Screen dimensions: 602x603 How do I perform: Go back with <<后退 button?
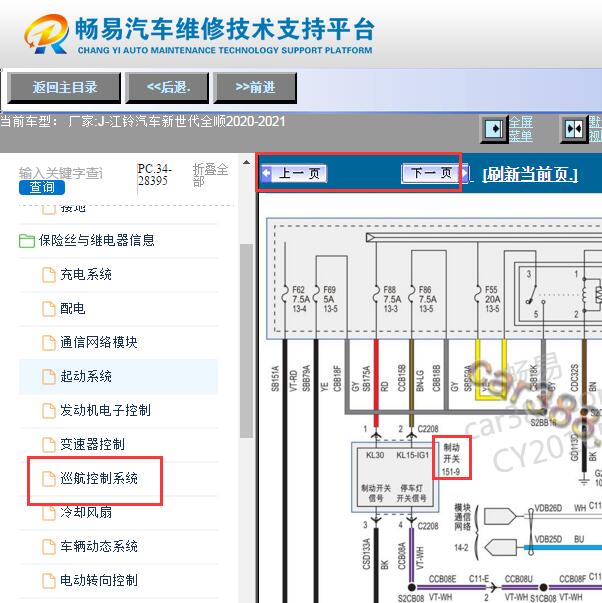click(x=168, y=88)
